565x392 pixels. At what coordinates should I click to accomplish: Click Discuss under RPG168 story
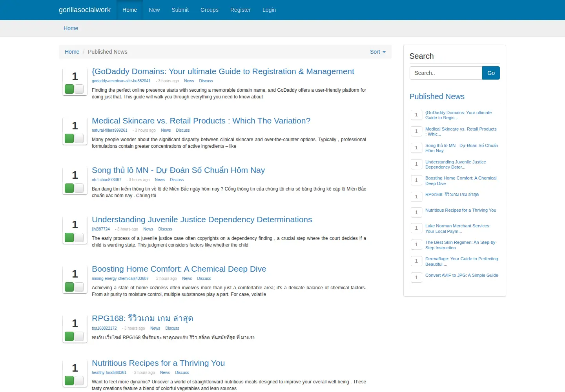coord(172,328)
